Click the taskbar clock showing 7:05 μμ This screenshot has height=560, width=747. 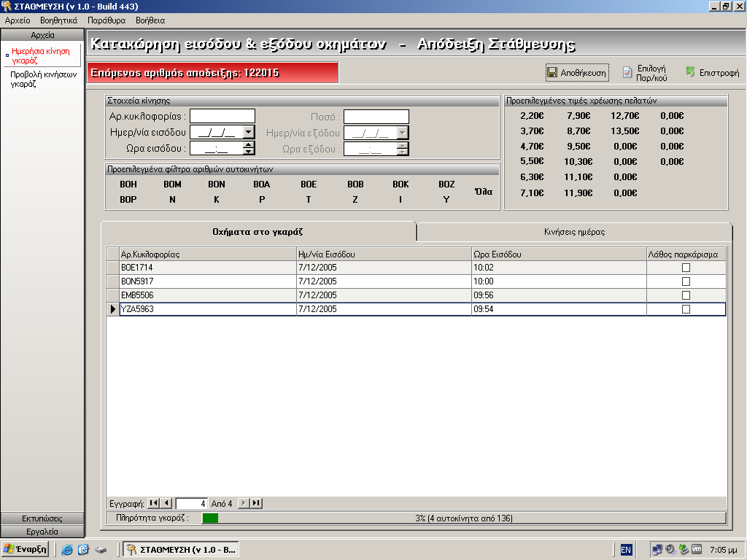pos(723,550)
